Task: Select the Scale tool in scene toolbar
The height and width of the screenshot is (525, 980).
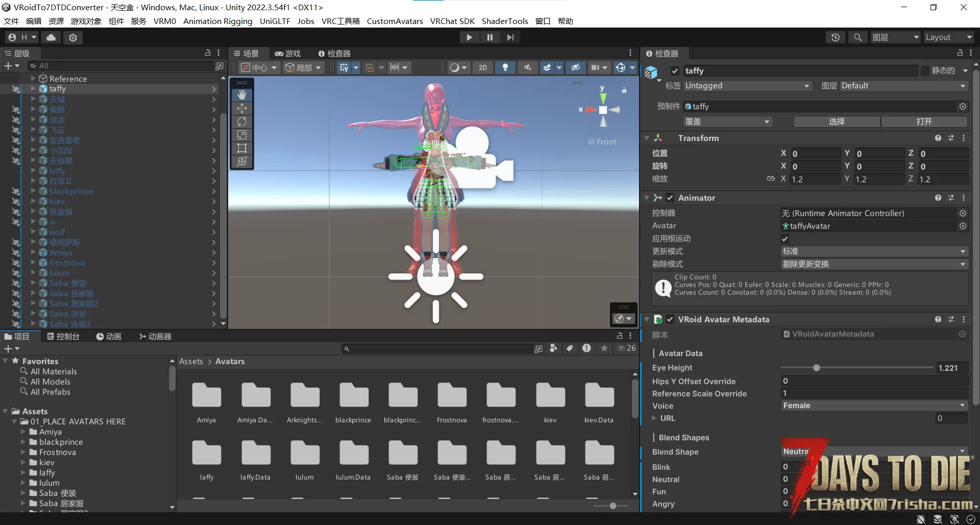Action: pyautogui.click(x=242, y=135)
